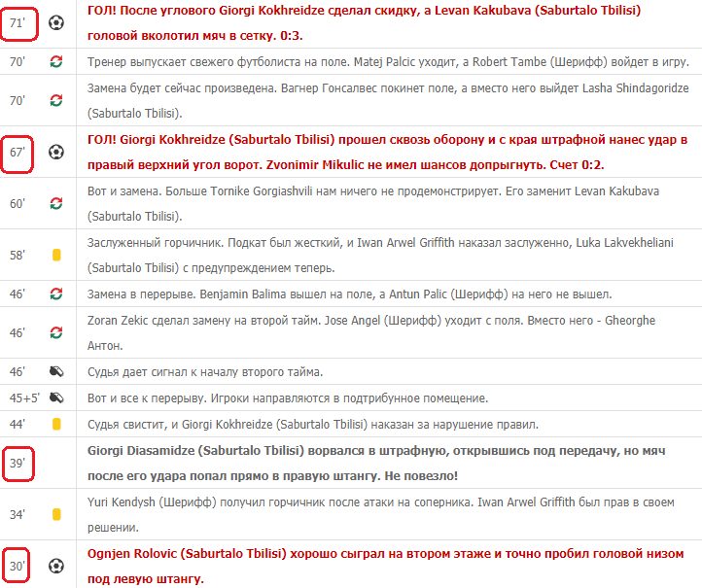The image size is (702, 588).
Task: Click the substitution icon for Matej Palcic
Action: tap(55, 61)
